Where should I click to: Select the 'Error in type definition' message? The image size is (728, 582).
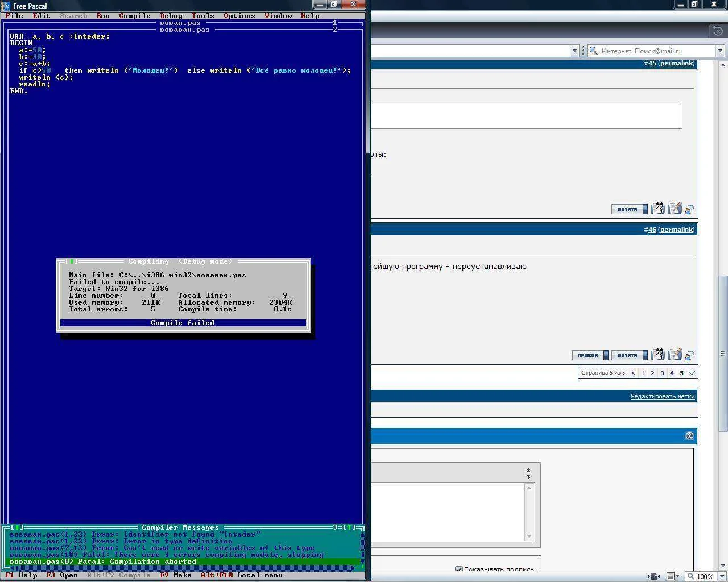click(121, 541)
